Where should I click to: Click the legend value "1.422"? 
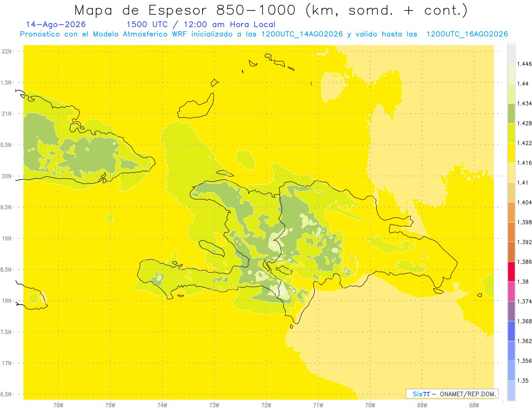coord(524,143)
